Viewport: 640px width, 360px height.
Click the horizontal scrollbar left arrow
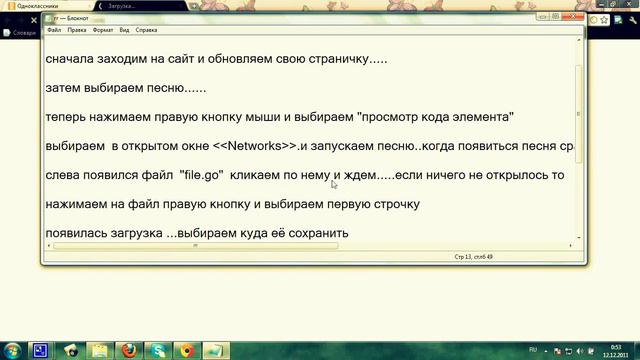pyautogui.click(x=49, y=246)
